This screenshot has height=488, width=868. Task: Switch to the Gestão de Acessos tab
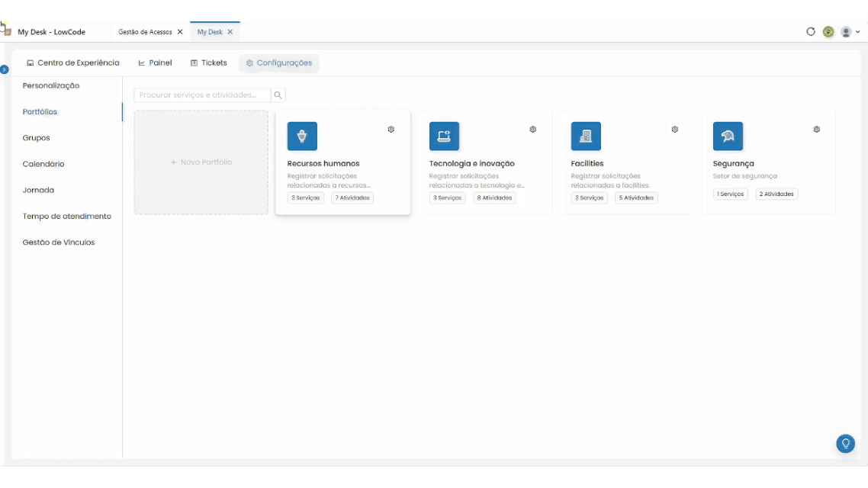coord(145,32)
